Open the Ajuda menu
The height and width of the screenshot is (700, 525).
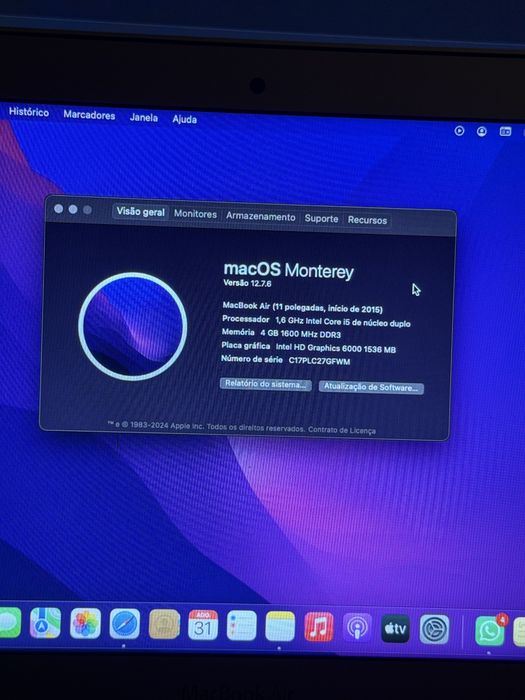click(x=185, y=119)
